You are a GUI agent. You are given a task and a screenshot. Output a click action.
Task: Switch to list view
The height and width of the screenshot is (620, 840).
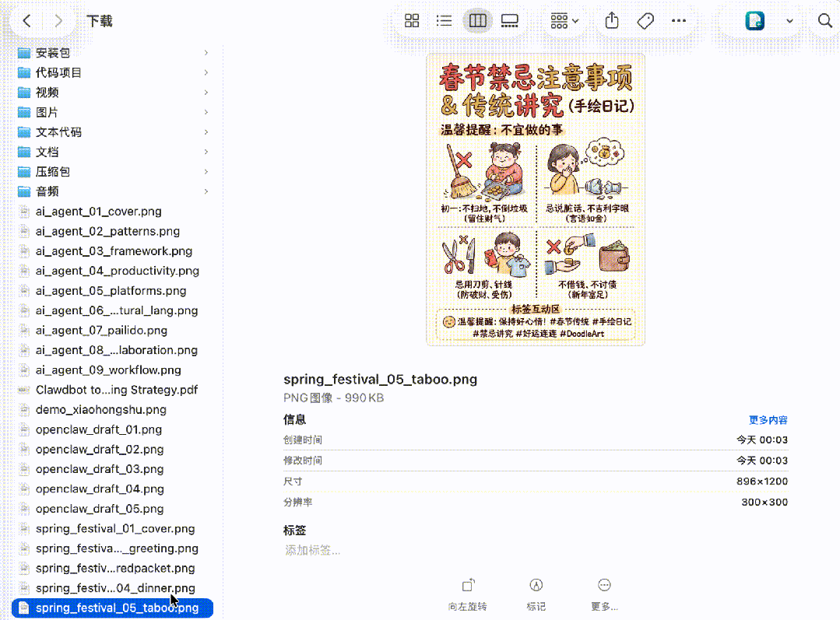(x=444, y=21)
